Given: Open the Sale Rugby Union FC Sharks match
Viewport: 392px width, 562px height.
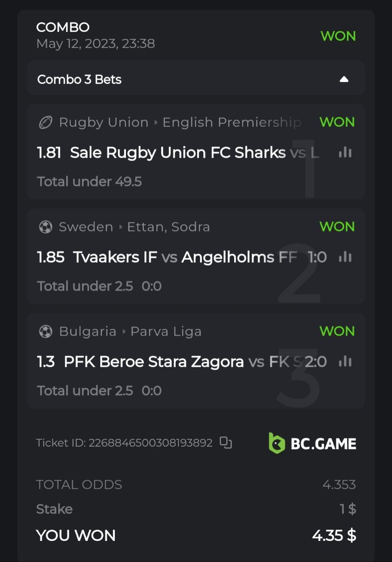Looking at the screenshot, I should (178, 153).
